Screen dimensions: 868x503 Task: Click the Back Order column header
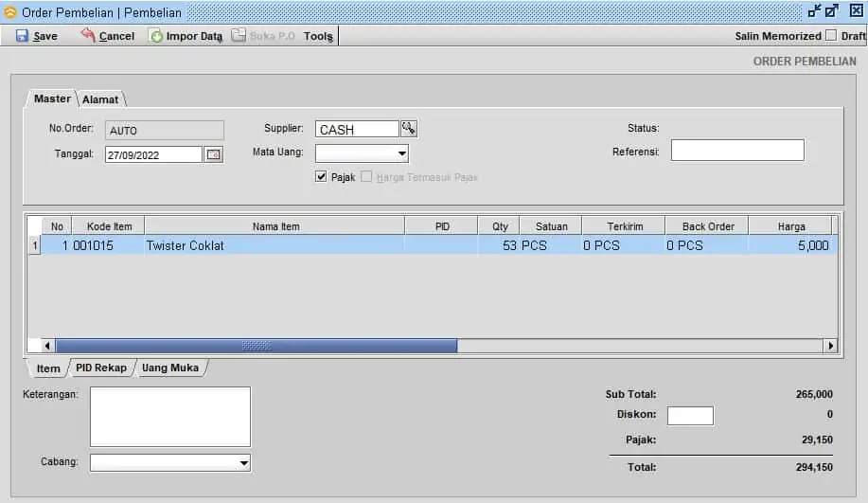click(707, 226)
